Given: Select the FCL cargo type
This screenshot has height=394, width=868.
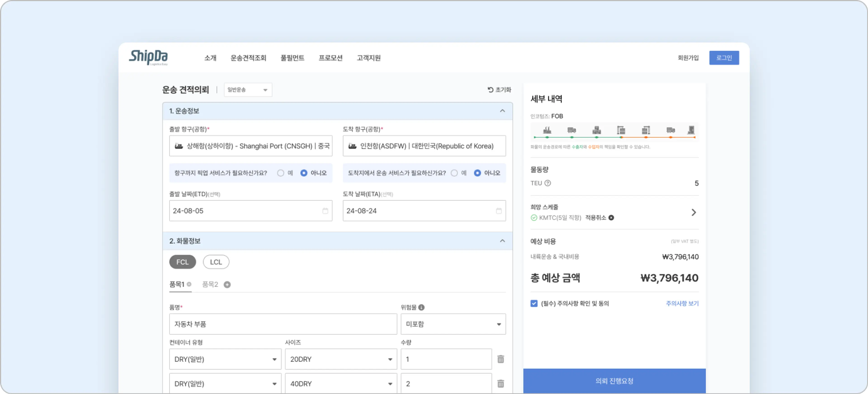Looking at the screenshot, I should 182,262.
